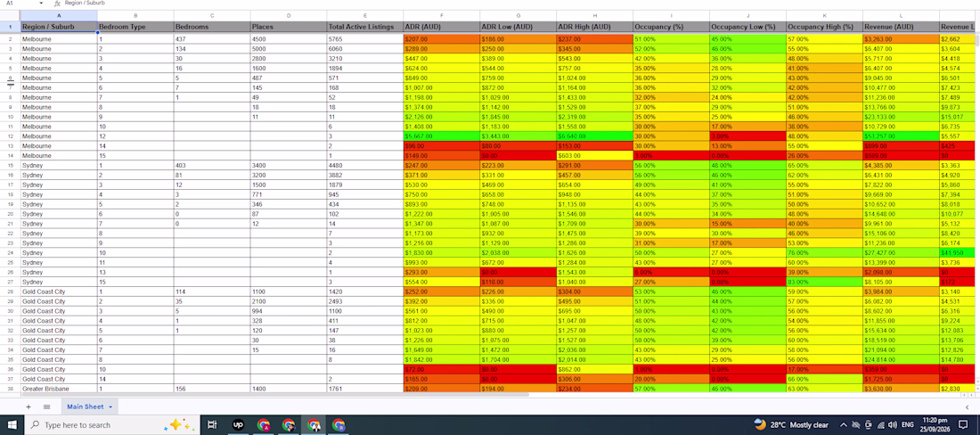Open the Upwork app in taskbar
Viewport: 980px width, 435px height.
238,425
